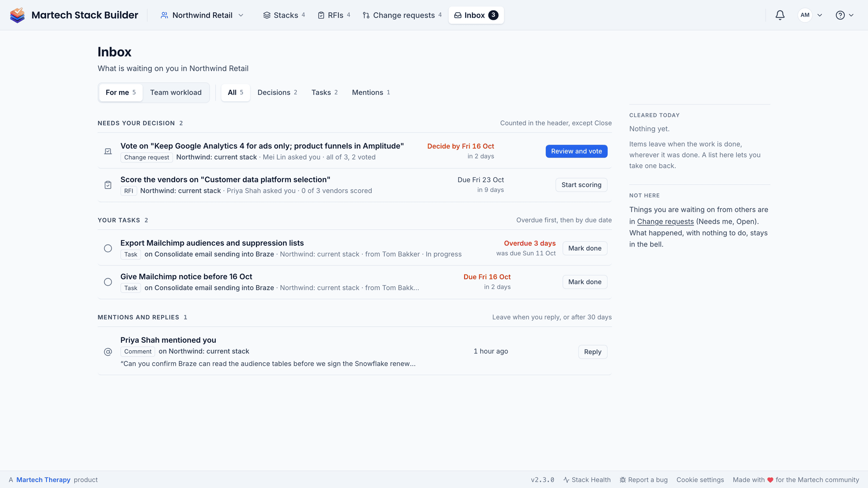Open Score the vendors on Customer data platform title
Screen dimensions: 868x488
[225, 180]
